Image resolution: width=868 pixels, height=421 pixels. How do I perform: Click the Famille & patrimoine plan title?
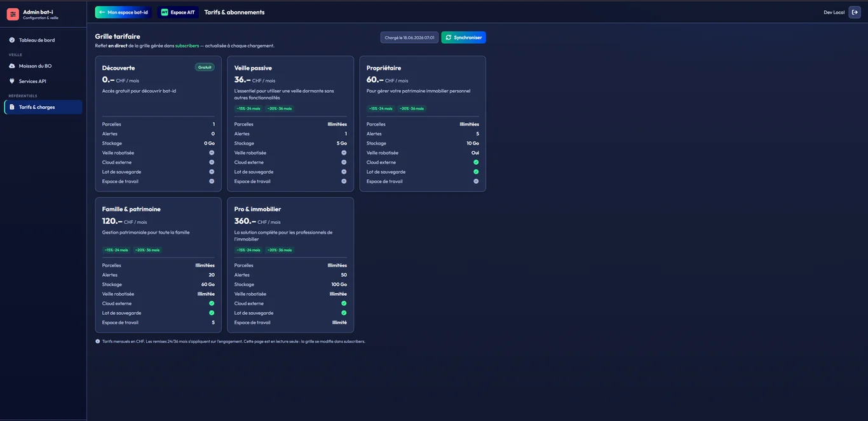pos(132,209)
